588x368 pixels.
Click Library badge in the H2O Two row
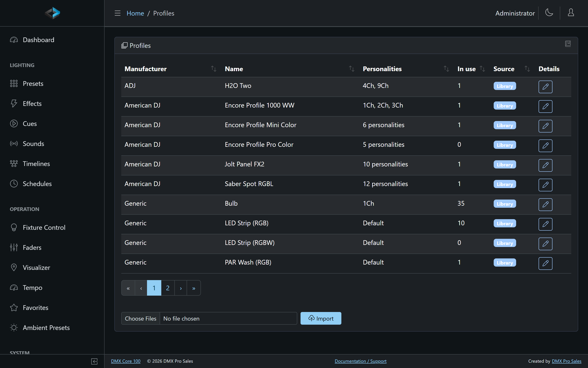coord(505,86)
